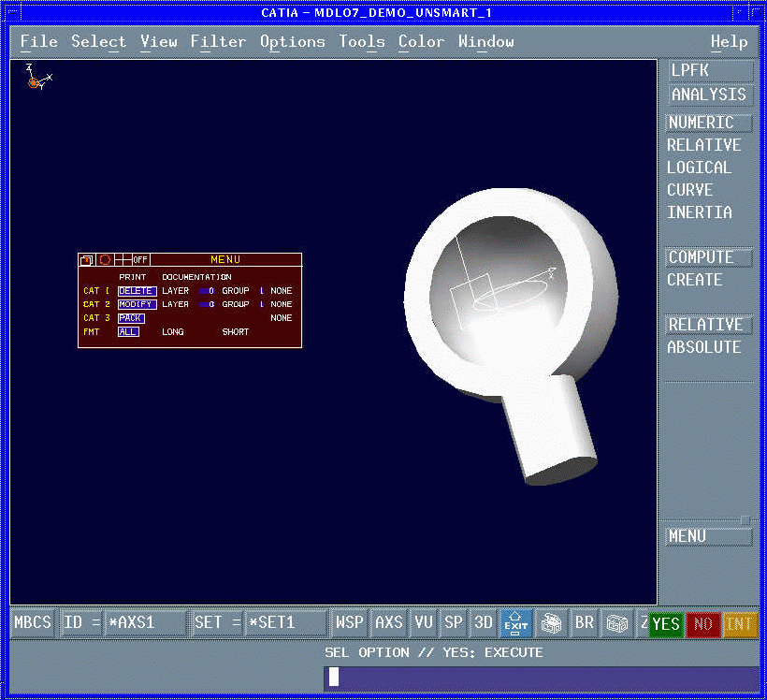Click the LPFK function button
Image resolution: width=767 pixels, height=700 pixels.
pos(710,71)
